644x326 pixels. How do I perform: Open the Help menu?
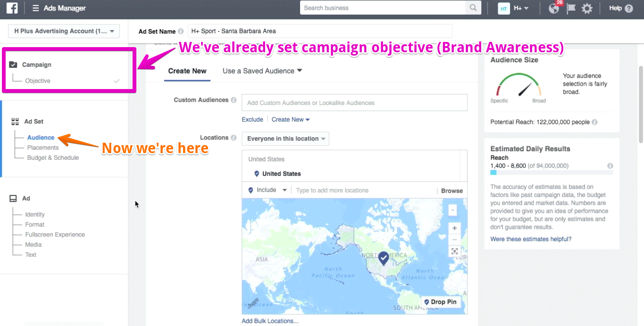click(x=621, y=8)
